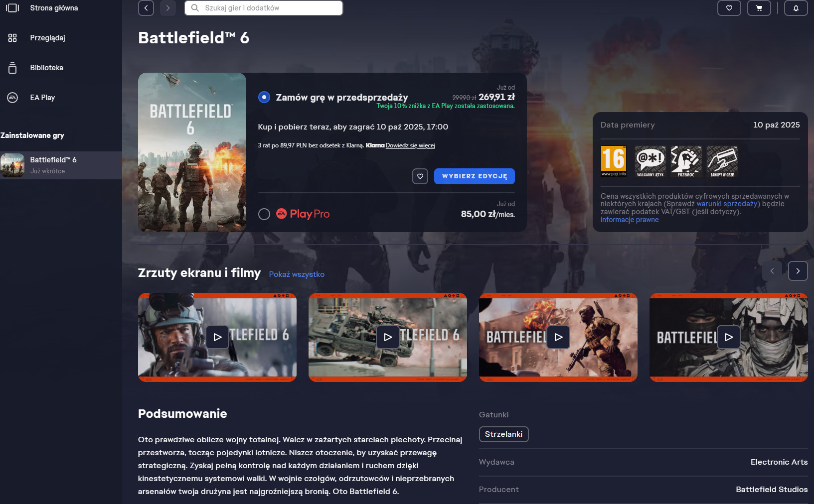
Task: Click the magnifier search icon
Action: coord(195,8)
